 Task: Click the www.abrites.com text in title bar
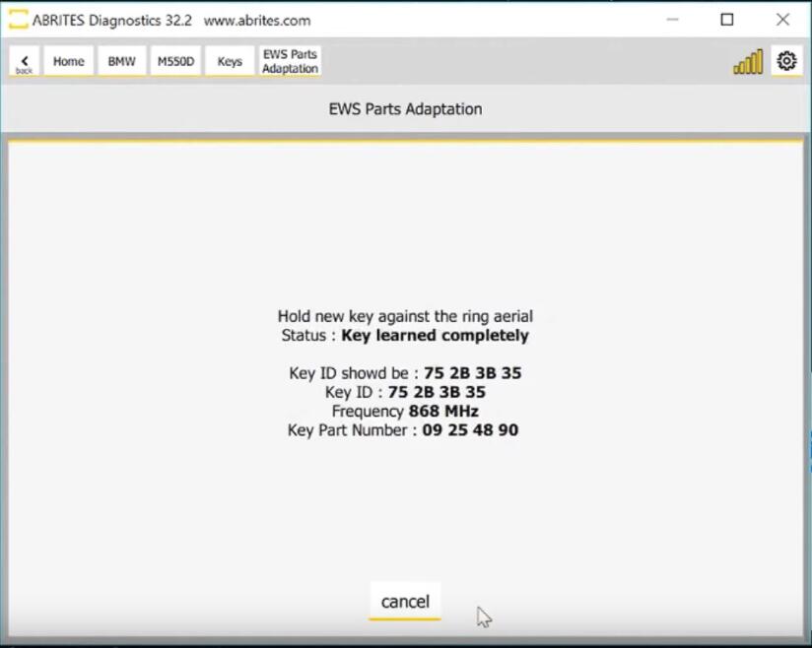(257, 21)
